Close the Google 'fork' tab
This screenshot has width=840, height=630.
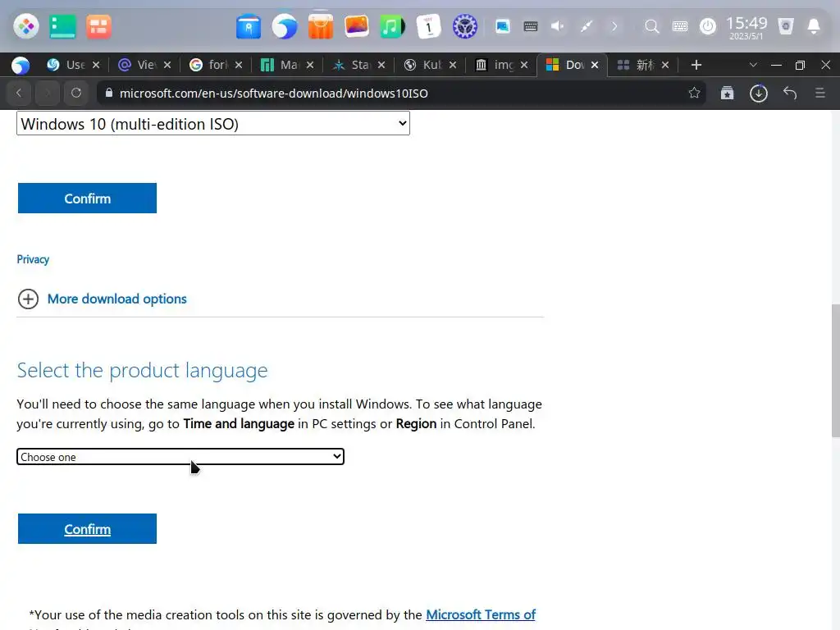239,65
